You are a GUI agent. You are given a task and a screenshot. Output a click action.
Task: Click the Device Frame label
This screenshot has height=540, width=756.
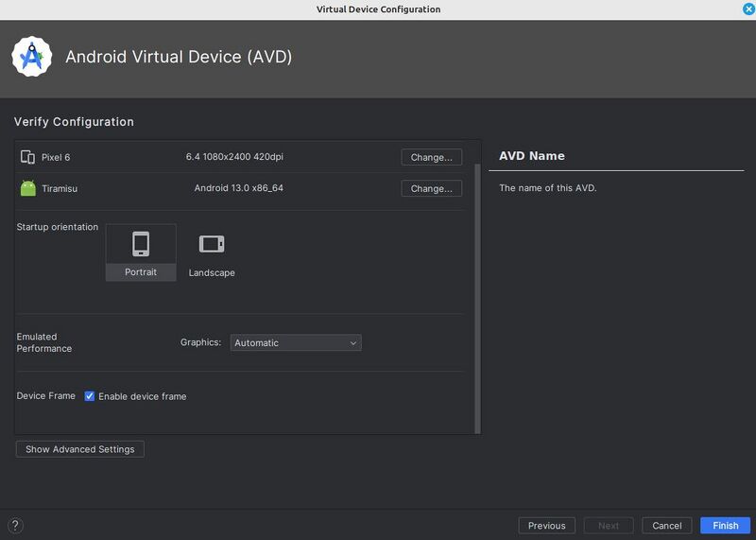(45, 395)
